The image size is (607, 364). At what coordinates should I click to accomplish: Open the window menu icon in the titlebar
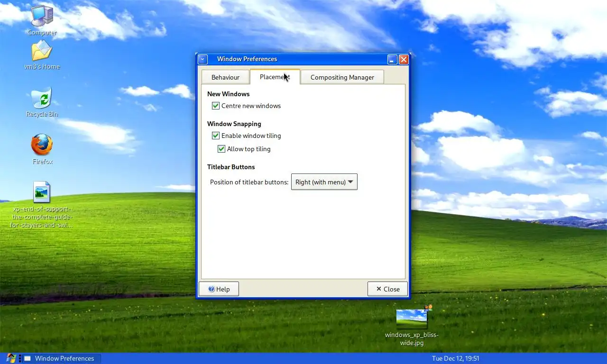(202, 59)
